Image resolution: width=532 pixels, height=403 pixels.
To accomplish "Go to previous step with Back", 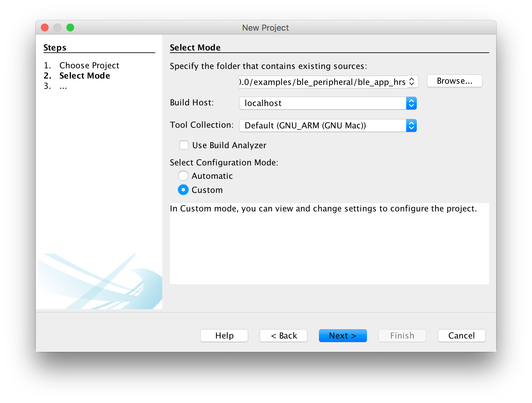I will pyautogui.click(x=284, y=336).
